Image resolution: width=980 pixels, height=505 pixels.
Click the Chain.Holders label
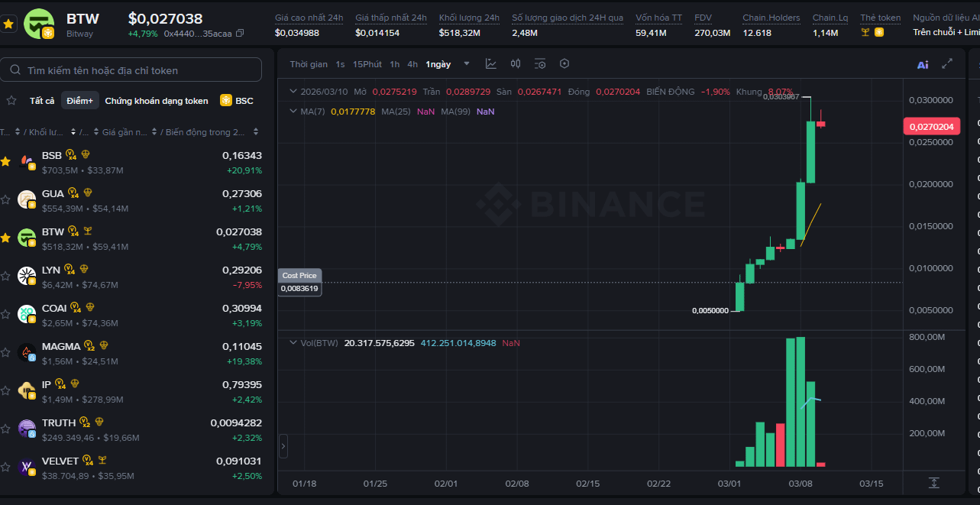point(771,18)
